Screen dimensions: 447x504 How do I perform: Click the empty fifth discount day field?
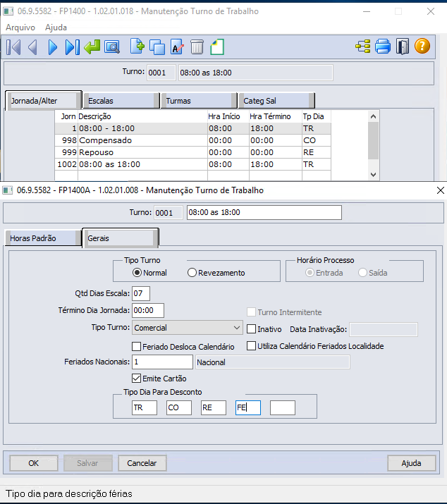pyautogui.click(x=283, y=407)
